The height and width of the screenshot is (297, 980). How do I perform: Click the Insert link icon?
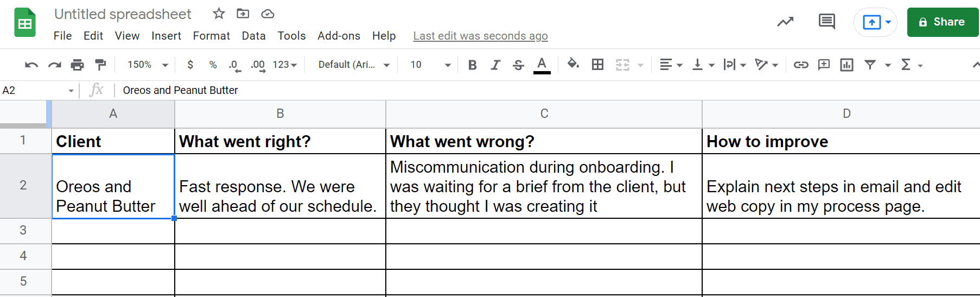click(x=801, y=65)
